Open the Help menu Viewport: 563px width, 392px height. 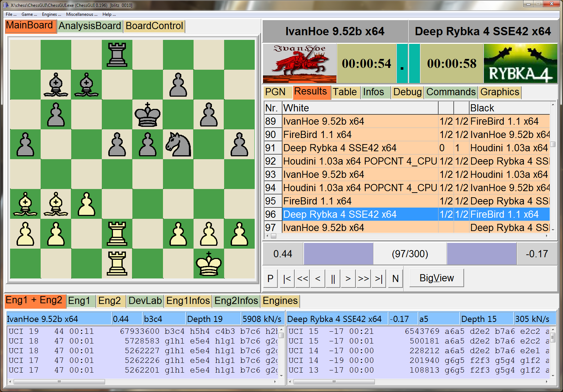click(x=109, y=14)
